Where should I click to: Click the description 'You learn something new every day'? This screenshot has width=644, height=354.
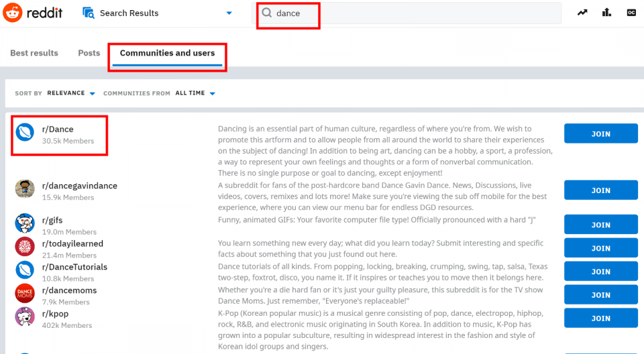[381, 249]
